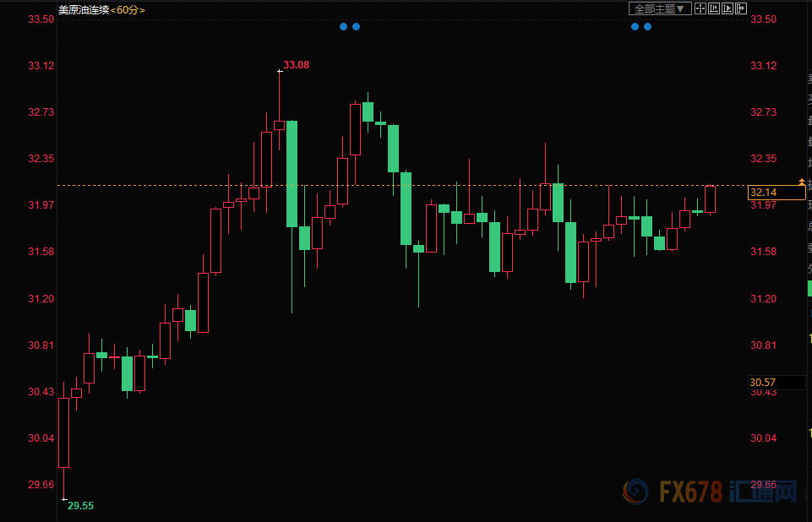The width and height of the screenshot is (812, 522).
Task: Click the 美原油连续 instrument title
Action: click(83, 10)
